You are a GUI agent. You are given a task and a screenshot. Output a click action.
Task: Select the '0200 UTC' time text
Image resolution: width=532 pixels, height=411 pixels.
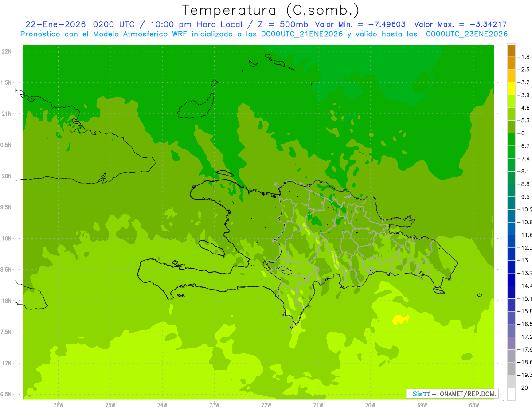click(114, 24)
